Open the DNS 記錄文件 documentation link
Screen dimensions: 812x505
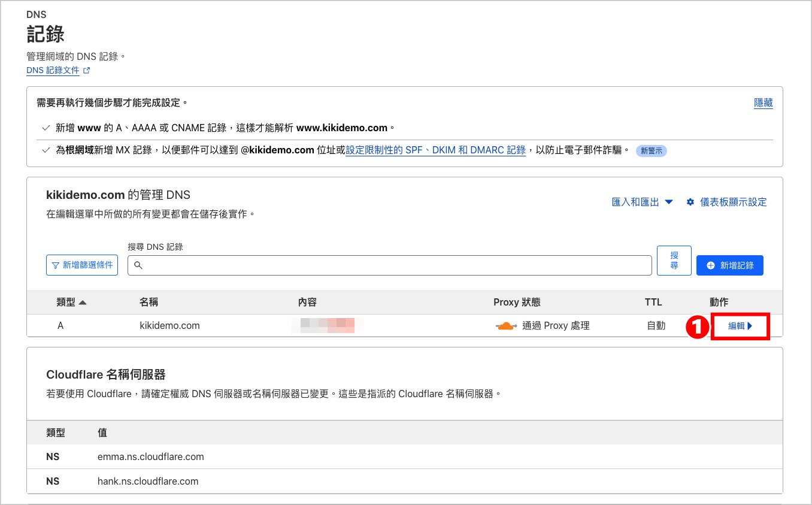pos(53,70)
